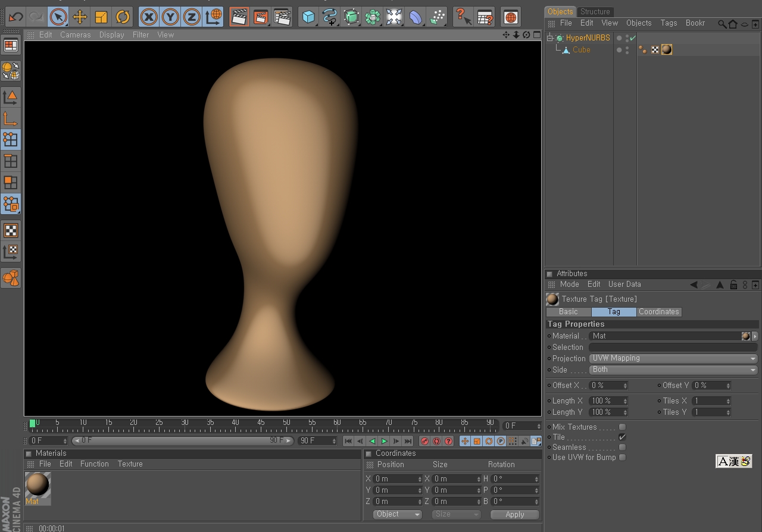
Task: Activate the Move tool
Action: point(80,17)
